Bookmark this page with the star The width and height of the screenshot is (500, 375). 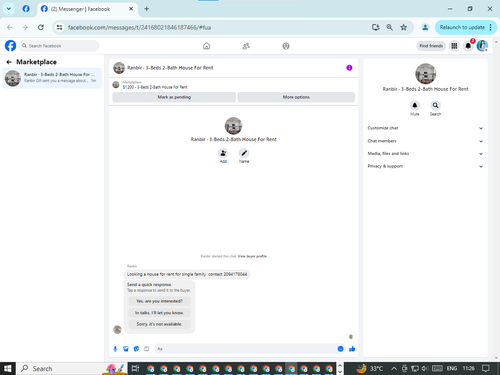pos(404,27)
